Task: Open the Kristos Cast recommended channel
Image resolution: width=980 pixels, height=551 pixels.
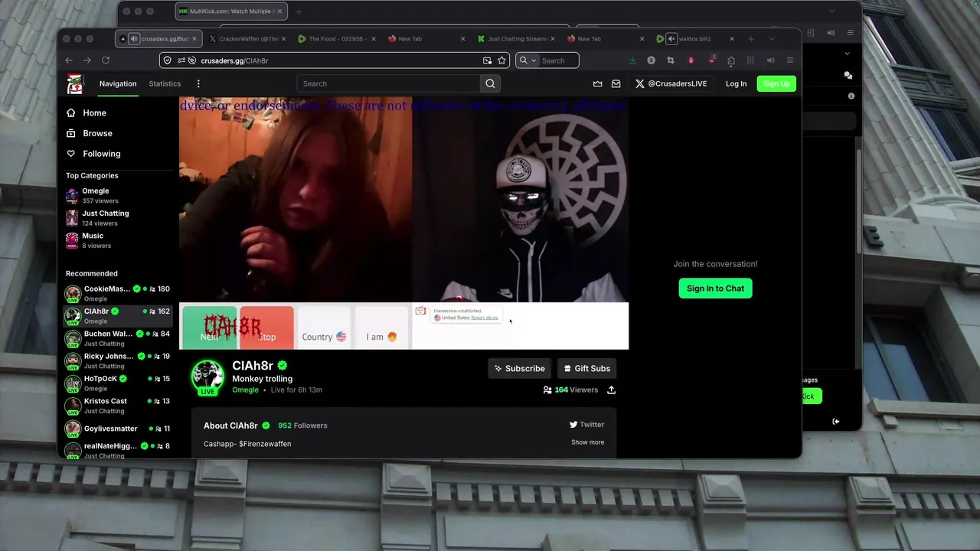Action: pos(118,406)
